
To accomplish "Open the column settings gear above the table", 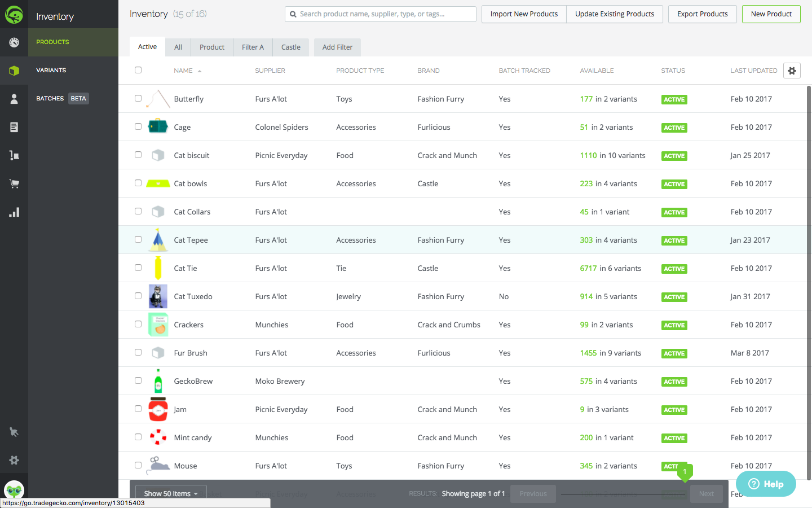I will [x=792, y=70].
